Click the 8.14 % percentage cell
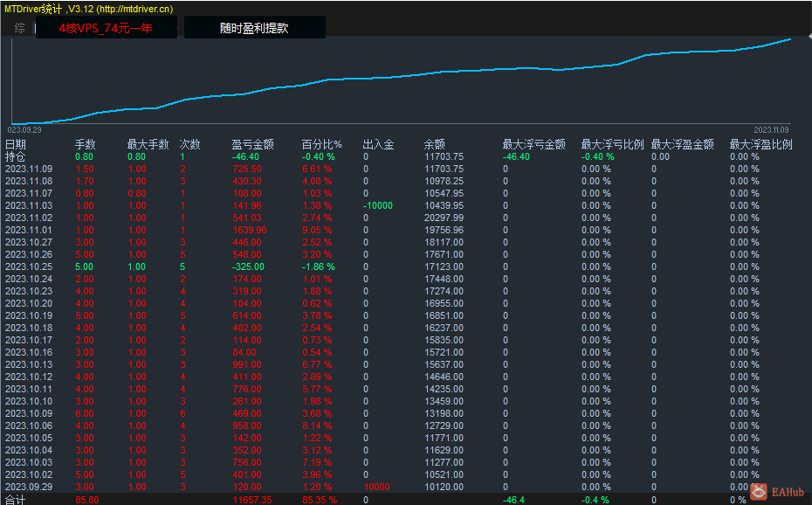 coord(317,425)
